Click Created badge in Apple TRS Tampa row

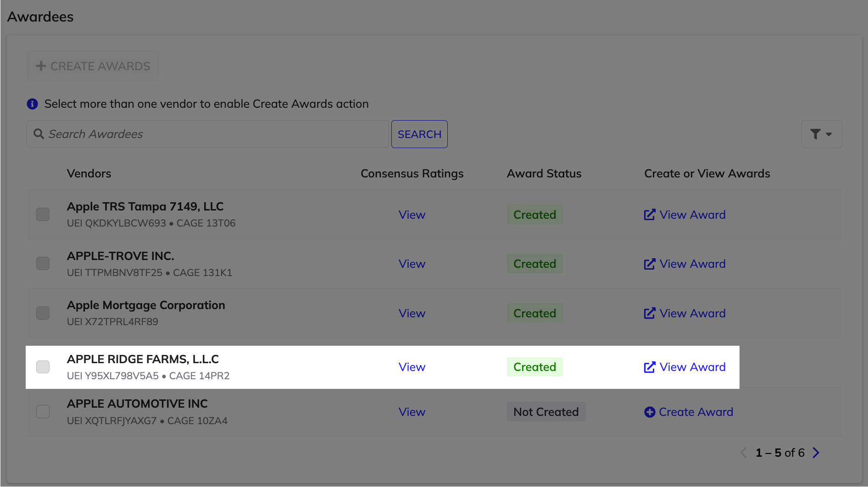click(534, 215)
